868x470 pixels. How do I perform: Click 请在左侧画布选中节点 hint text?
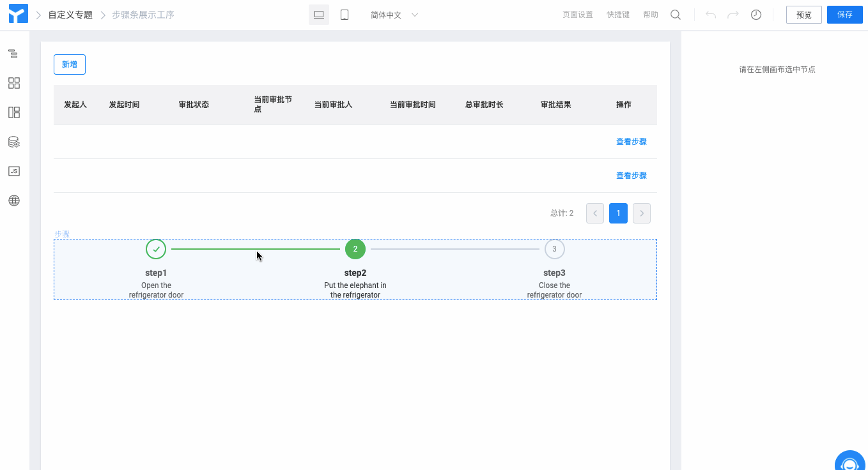pos(777,70)
